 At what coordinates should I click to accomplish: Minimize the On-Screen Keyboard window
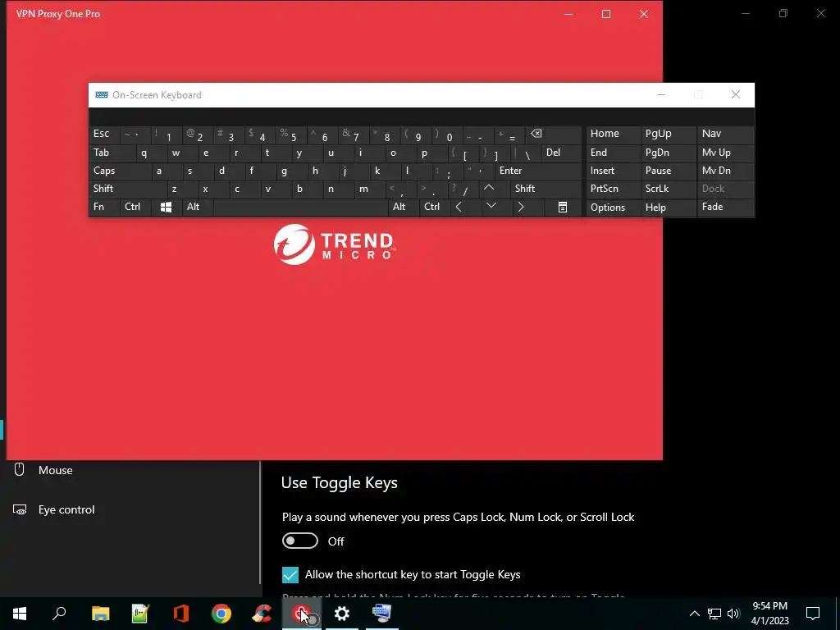tap(662, 95)
